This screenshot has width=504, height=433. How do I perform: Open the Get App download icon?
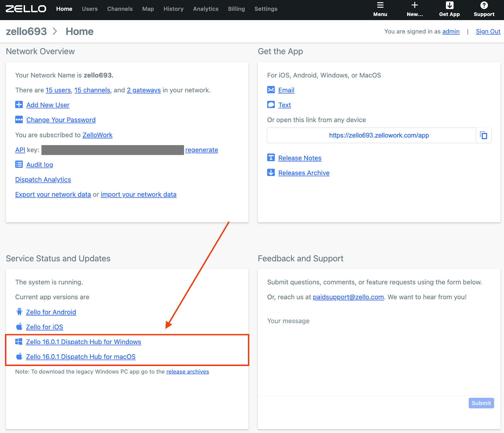click(450, 5)
